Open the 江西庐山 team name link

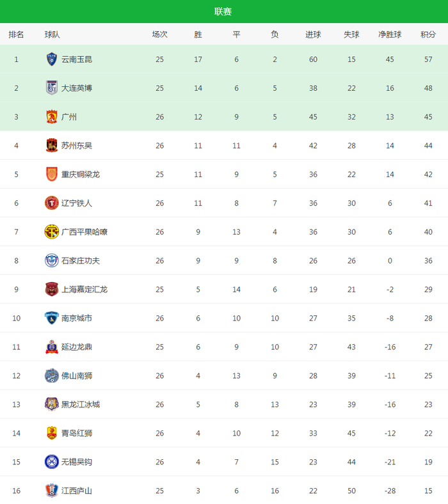(x=77, y=491)
